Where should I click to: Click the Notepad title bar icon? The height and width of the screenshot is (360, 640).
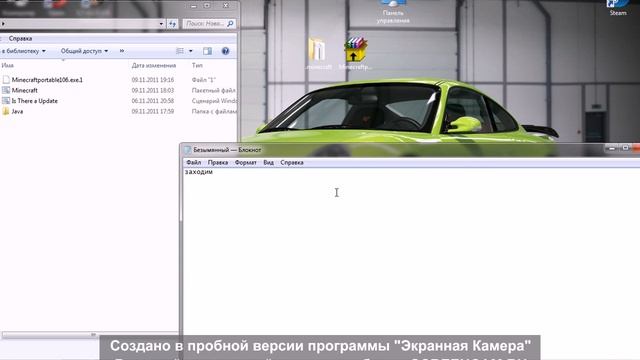(x=187, y=150)
